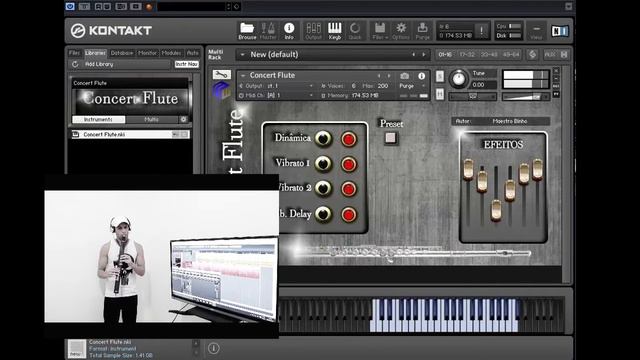Toggle the AUX sends button
640x360 pixels.
pos(550,54)
